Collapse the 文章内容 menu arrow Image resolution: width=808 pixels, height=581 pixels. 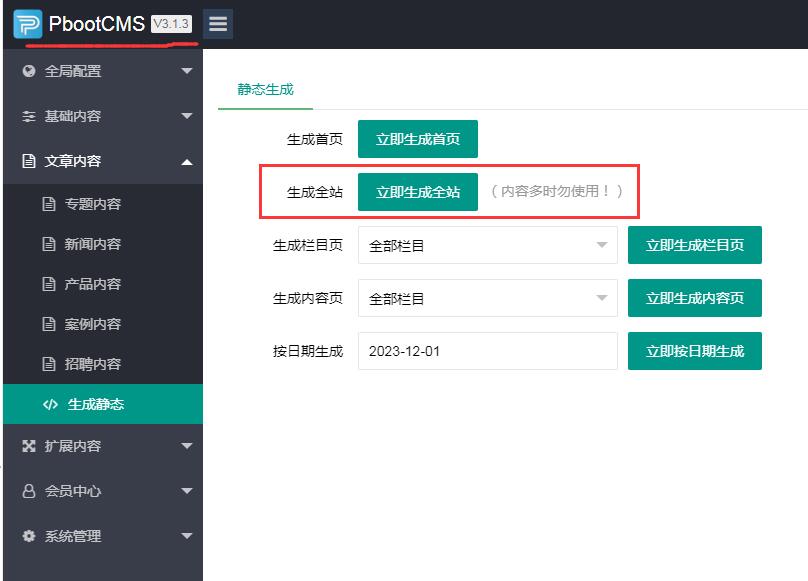[186, 161]
